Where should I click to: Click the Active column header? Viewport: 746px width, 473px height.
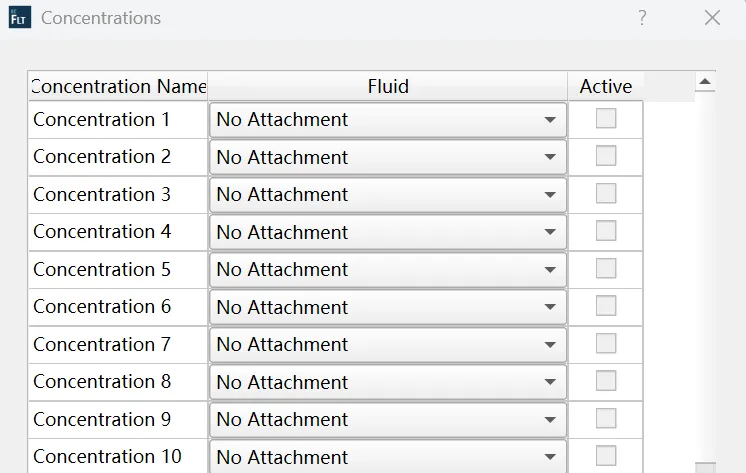606,86
